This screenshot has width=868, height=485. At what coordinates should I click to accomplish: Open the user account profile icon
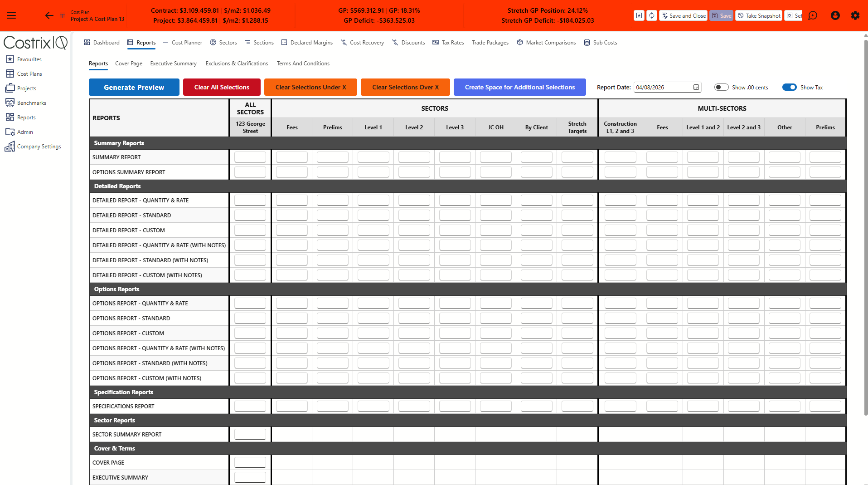click(835, 15)
